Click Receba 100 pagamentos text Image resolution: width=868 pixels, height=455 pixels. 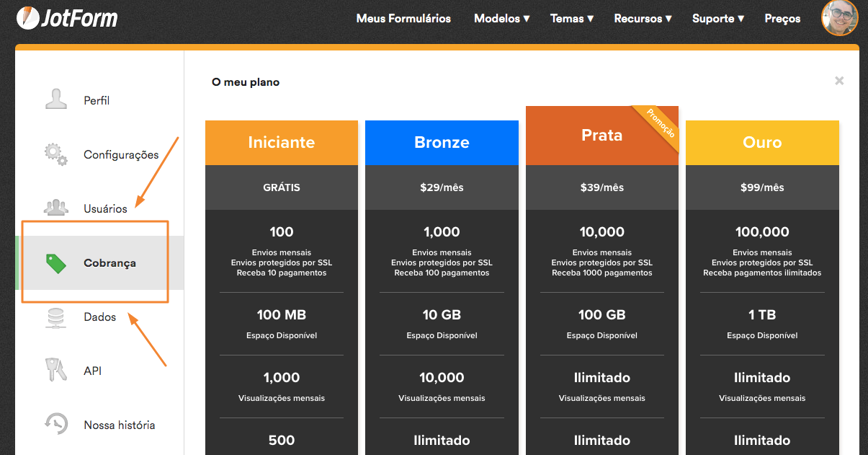[x=442, y=273]
